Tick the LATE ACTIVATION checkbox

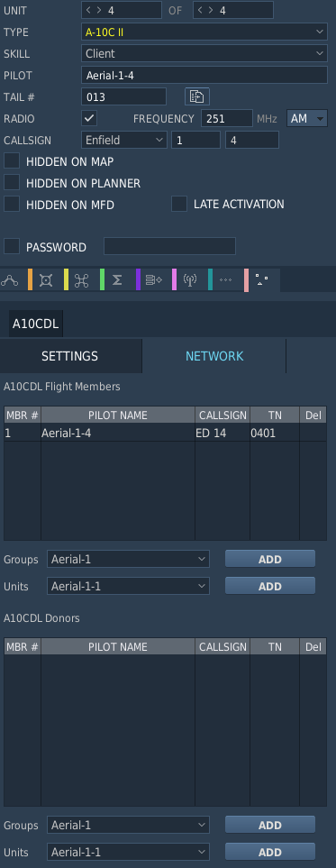coord(178,204)
